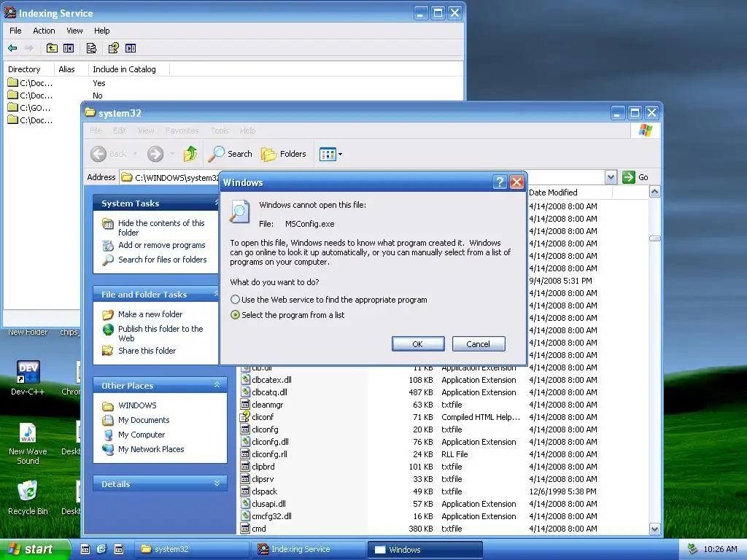Open the Help icon in Indexing Service toolbar
Screen dimensions: 747x560
113,48
